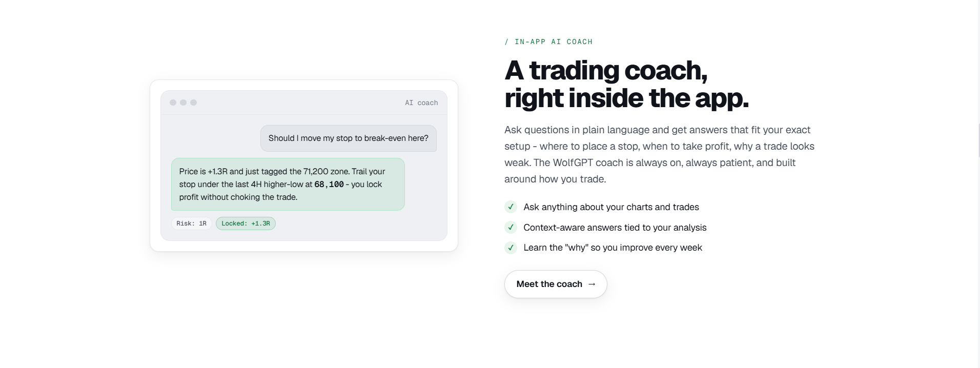Image resolution: width=980 pixels, height=368 pixels.
Task: Click the IN-APP AI COACH section label
Action: (x=548, y=42)
